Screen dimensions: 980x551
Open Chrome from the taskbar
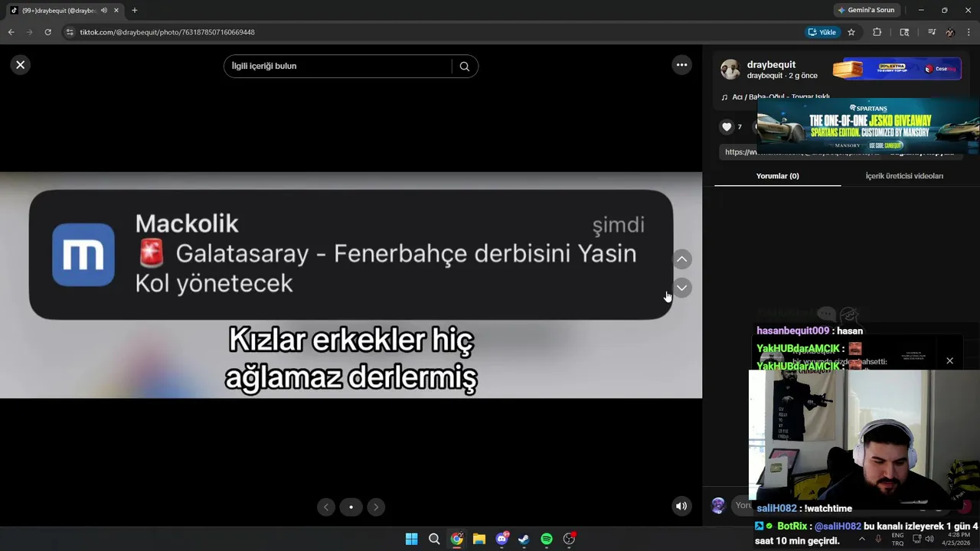coord(456,539)
